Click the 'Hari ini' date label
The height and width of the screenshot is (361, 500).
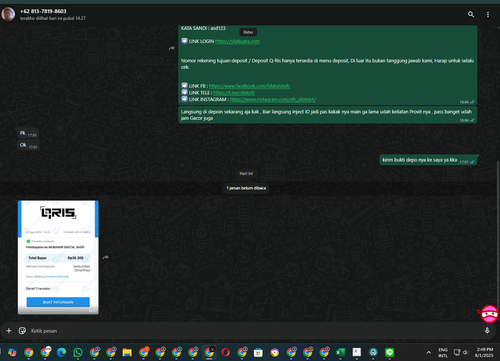246,173
